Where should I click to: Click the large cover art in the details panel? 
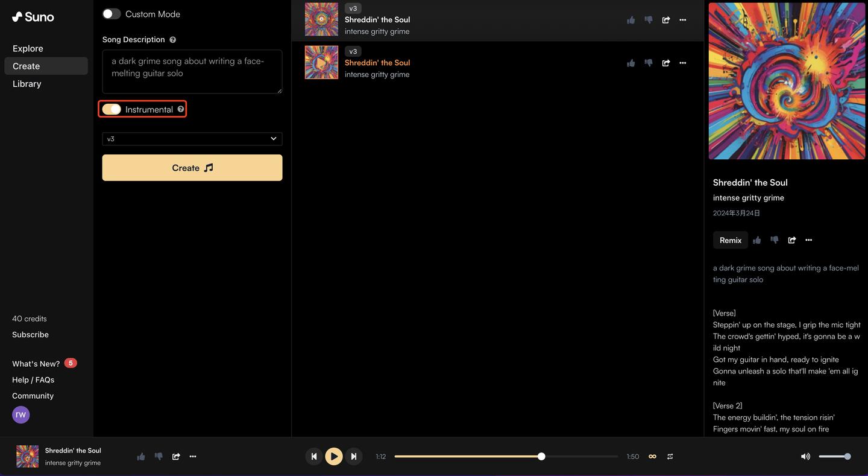787,81
